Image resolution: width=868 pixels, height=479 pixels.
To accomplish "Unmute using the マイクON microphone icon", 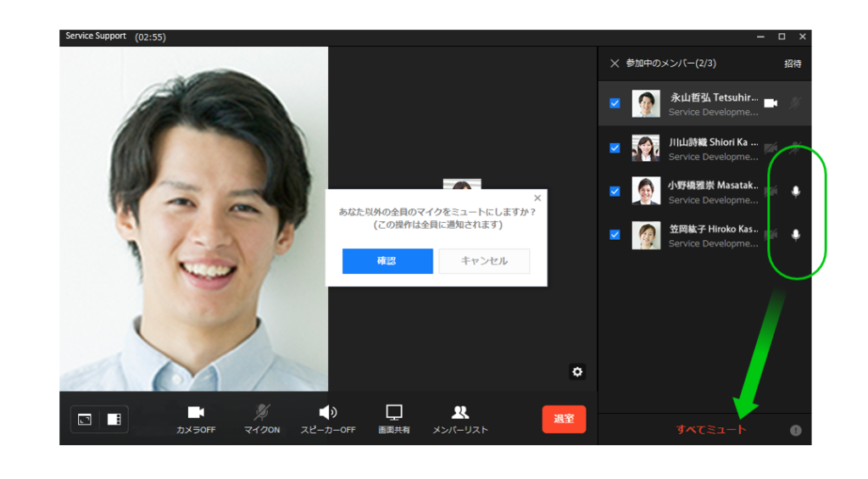I will pyautogui.click(x=262, y=413).
